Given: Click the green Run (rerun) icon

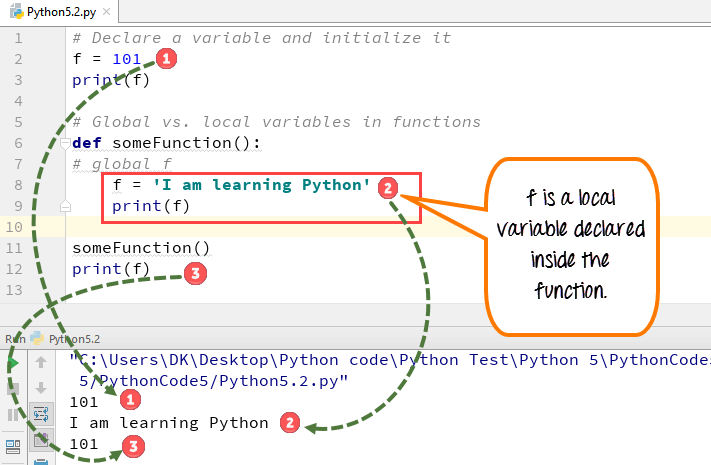Looking at the screenshot, I should pos(13,363).
